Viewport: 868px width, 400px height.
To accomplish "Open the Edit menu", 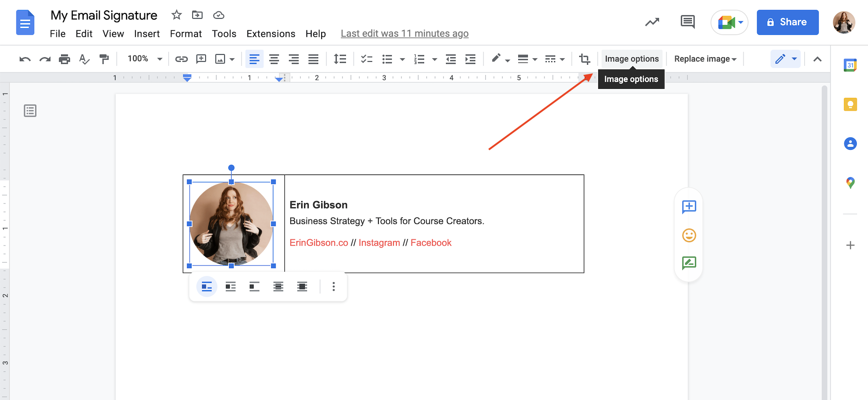I will pyautogui.click(x=84, y=34).
